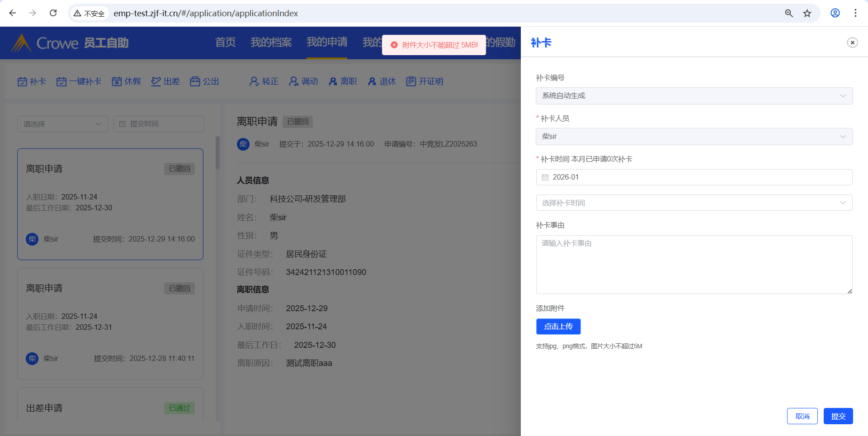Click the 出差 business trip icon
Viewport: 868px width, 436px height.
pos(156,81)
